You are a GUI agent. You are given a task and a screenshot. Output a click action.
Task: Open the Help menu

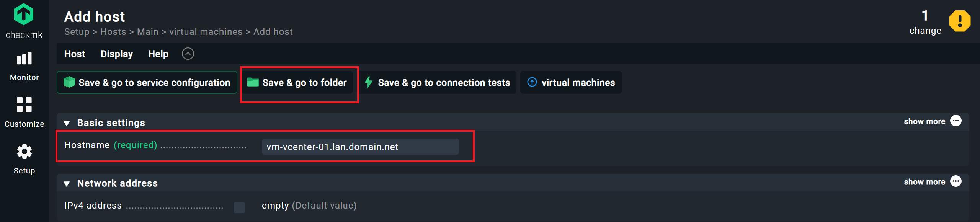(158, 54)
